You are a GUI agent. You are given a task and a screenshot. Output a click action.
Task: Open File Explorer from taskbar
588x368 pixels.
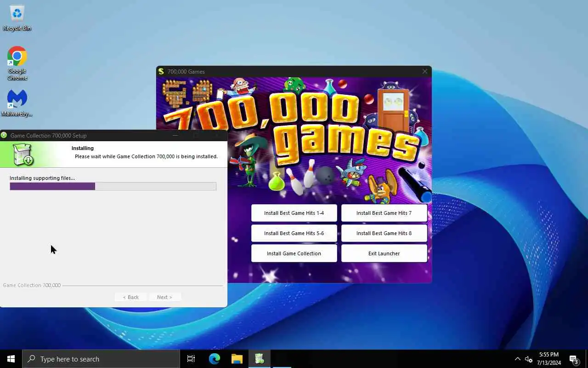pos(237,359)
